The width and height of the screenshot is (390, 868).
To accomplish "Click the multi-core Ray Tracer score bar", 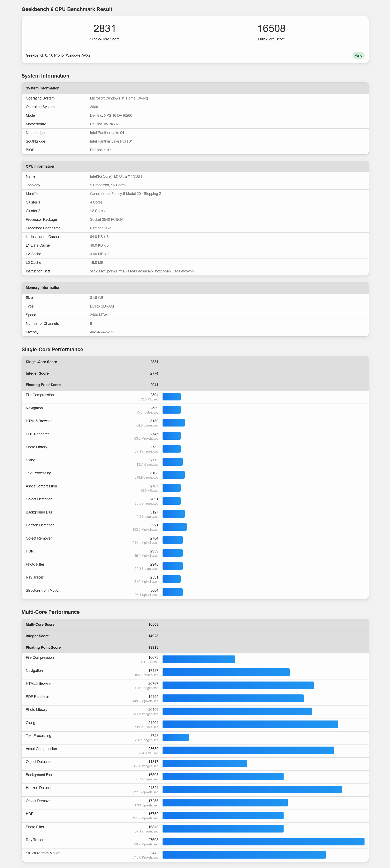I will coord(263,842).
